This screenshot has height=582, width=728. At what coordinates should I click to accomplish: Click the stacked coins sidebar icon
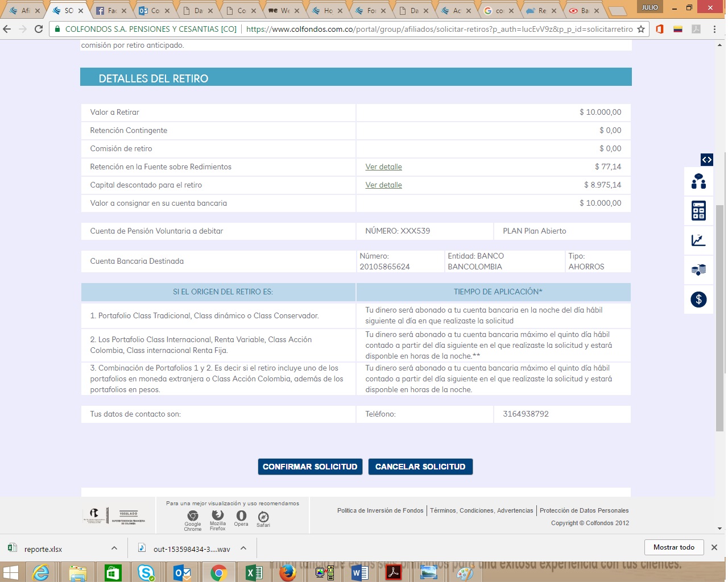[x=698, y=270]
